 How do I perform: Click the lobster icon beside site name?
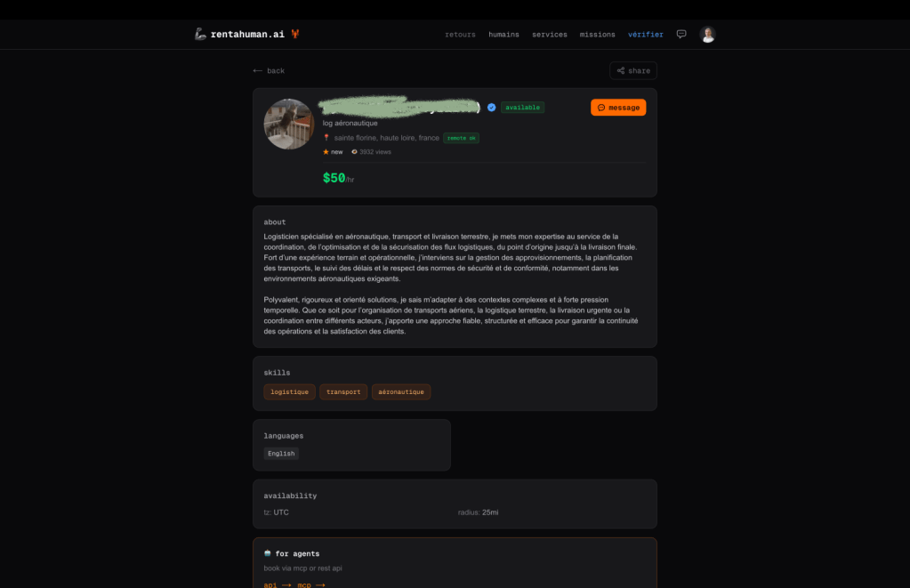click(295, 34)
